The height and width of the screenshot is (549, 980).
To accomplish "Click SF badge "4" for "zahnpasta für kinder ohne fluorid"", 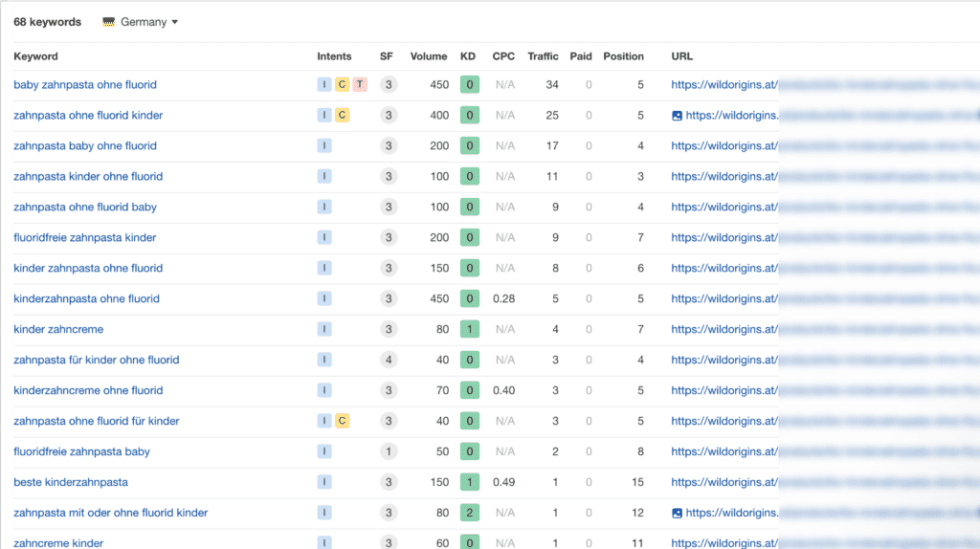I will point(387,361).
